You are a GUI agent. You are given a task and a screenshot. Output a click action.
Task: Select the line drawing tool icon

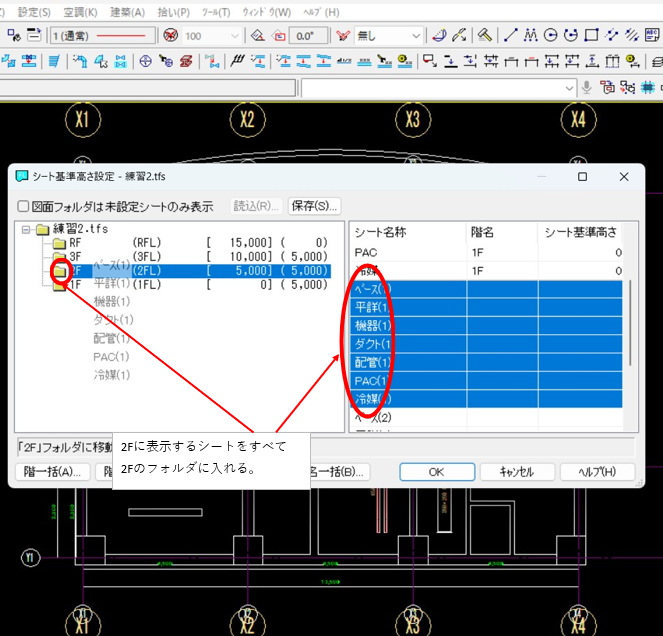[510, 35]
